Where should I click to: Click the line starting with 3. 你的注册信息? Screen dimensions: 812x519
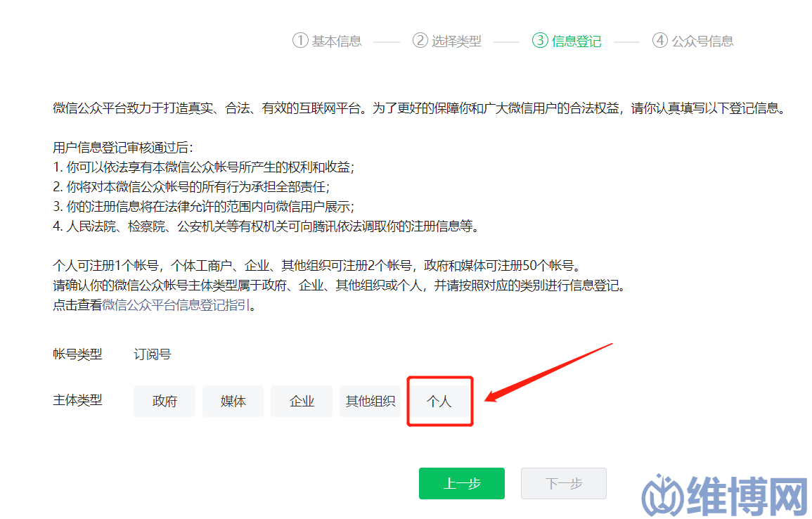(x=203, y=207)
